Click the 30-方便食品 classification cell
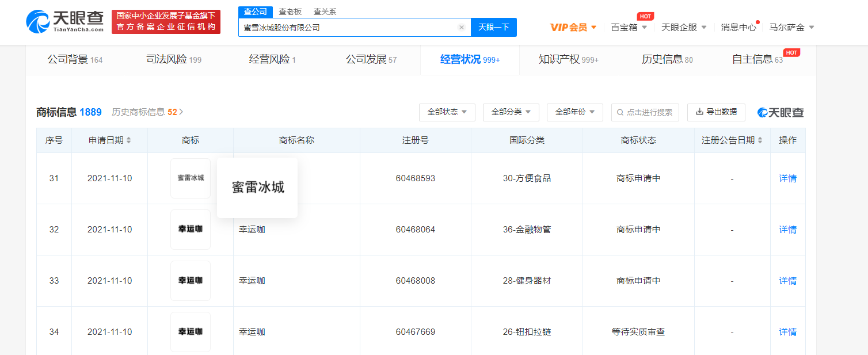This screenshot has width=868, height=355. (527, 178)
